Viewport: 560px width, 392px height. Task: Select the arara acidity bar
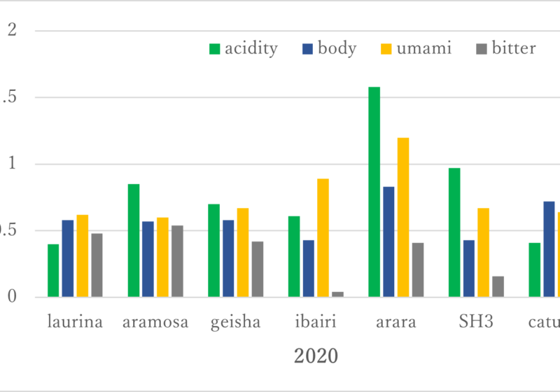tap(374, 192)
